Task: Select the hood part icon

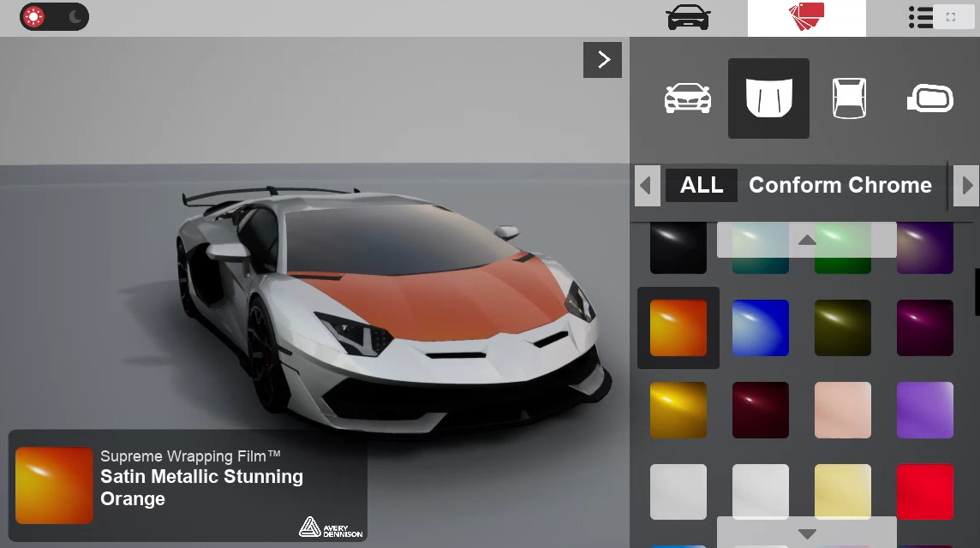Action: pos(768,98)
